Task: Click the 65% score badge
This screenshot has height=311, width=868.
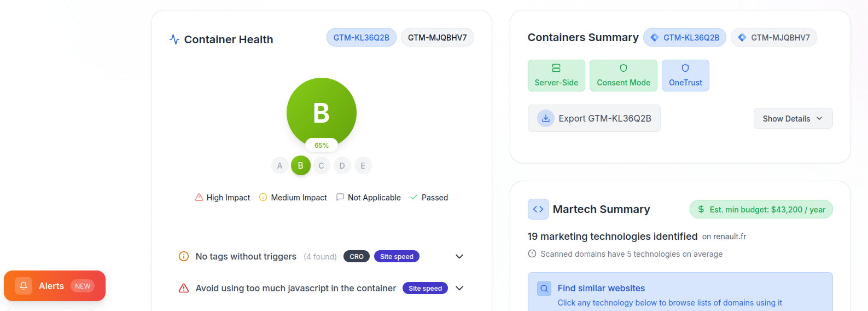Action: (x=322, y=146)
